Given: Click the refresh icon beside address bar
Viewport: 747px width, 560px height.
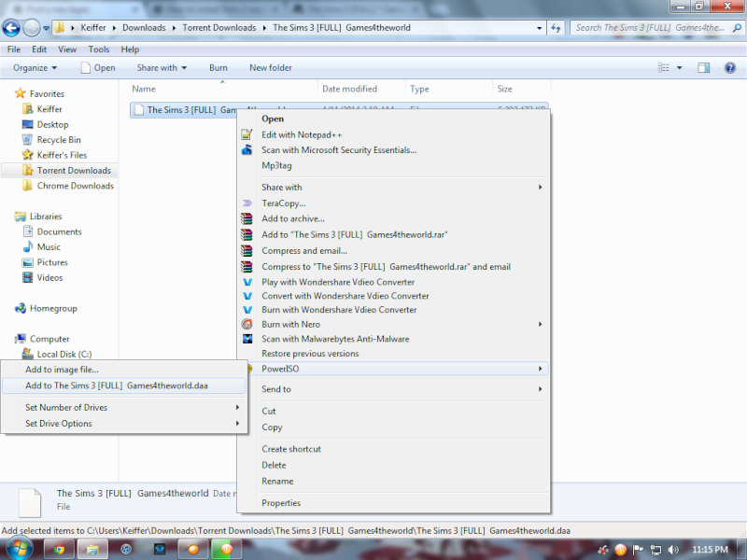Looking at the screenshot, I should (556, 28).
